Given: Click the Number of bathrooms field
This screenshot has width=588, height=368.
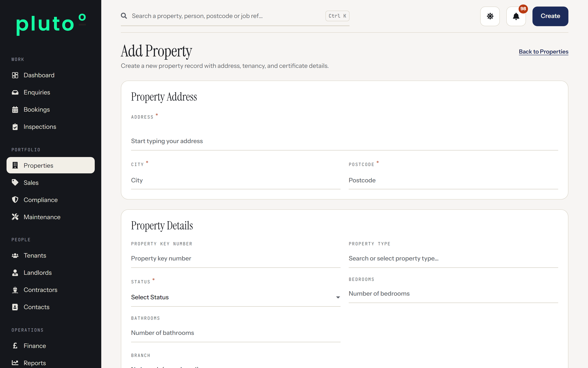Looking at the screenshot, I should click(235, 333).
